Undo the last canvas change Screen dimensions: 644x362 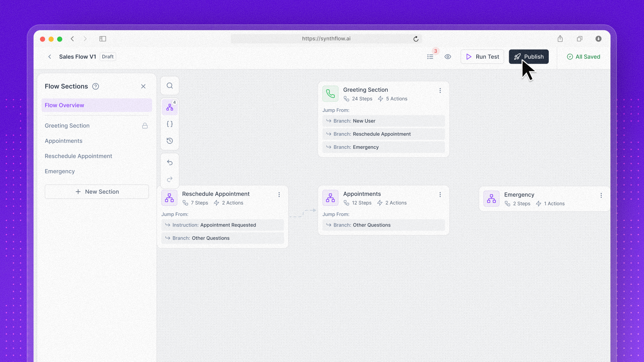[x=170, y=163]
